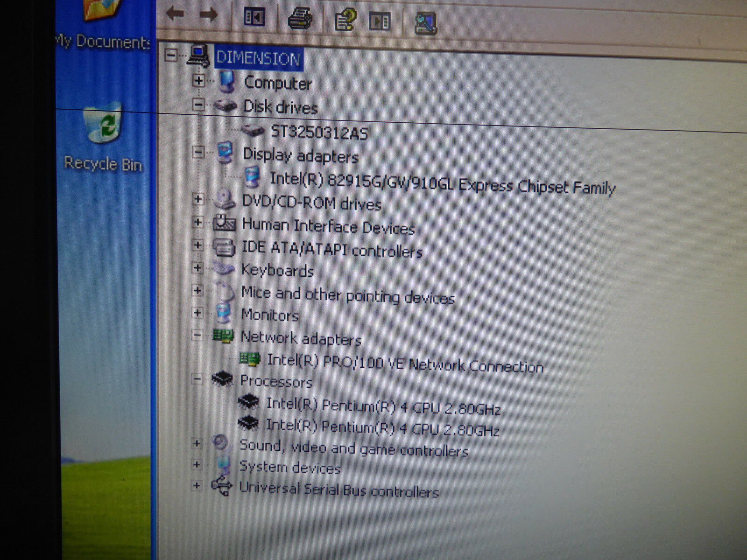Viewport: 747px width, 560px height.
Task: Click Scan for hardware changes icon
Action: (425, 23)
